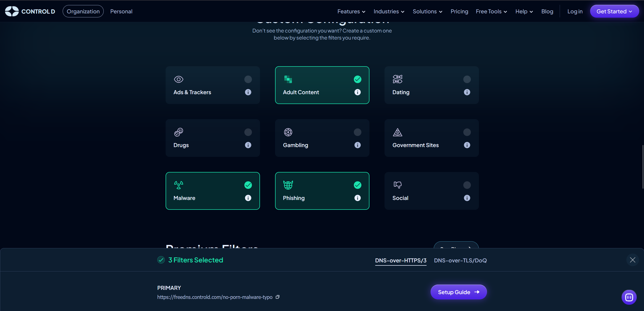Viewport: 644px width, 311px height.
Task: Click the Social thumbs-down icon
Action: click(x=397, y=185)
